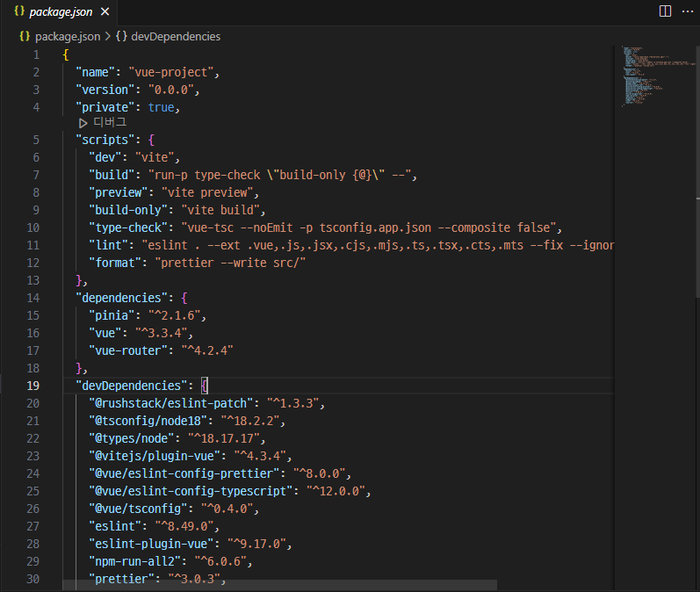Click the "^2.1.6" pinia version value

(175, 315)
